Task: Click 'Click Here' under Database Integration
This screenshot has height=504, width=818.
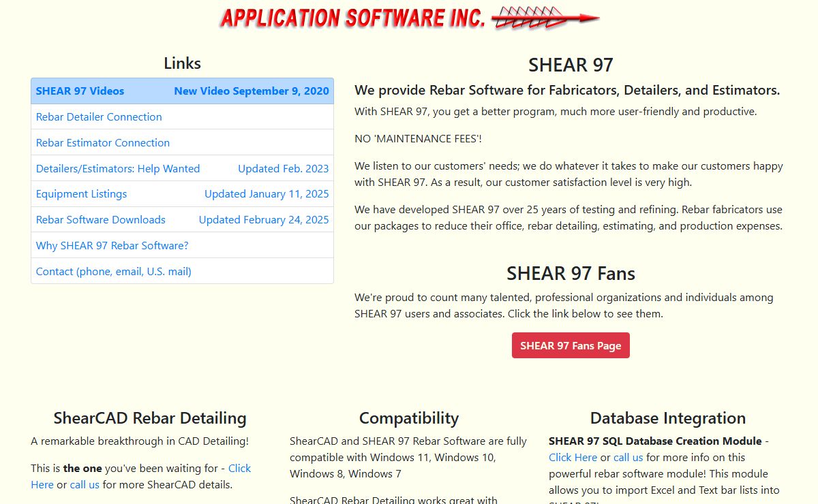Action: pos(573,458)
